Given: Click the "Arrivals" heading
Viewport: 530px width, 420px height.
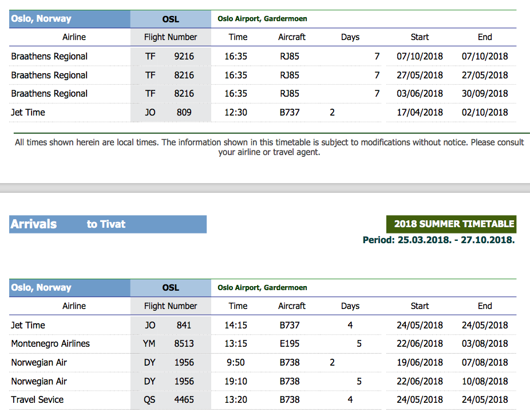Looking at the screenshot, I should pyautogui.click(x=33, y=224).
